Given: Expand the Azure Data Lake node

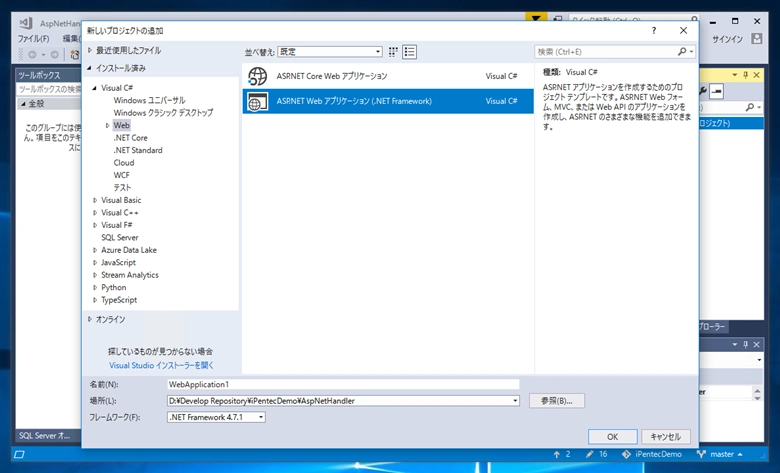Looking at the screenshot, I should pos(95,250).
